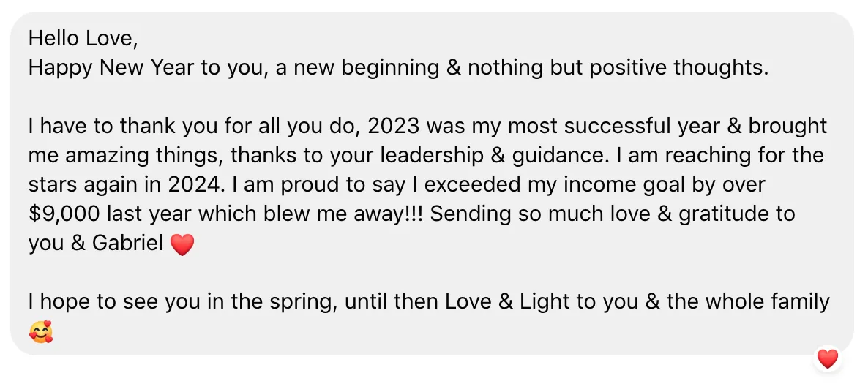
Task: Click the heart reaction badge below the message
Action: tap(828, 359)
